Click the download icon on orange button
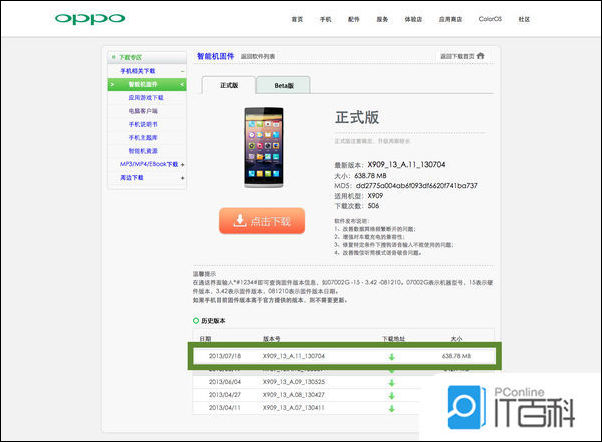Image resolution: width=602 pixels, height=442 pixels. [240, 220]
